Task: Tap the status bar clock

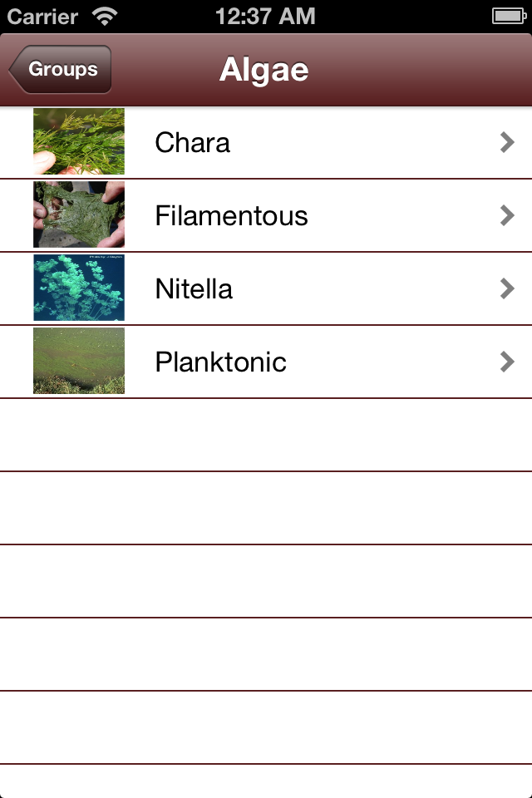Action: click(265, 16)
